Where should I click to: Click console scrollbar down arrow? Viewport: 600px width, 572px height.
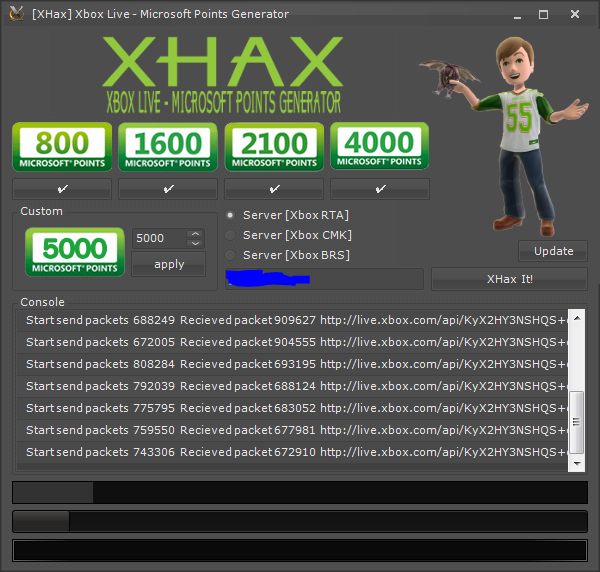577,463
